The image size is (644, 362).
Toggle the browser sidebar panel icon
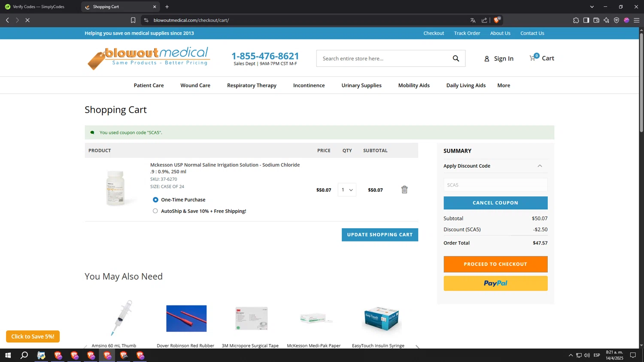[x=586, y=20]
